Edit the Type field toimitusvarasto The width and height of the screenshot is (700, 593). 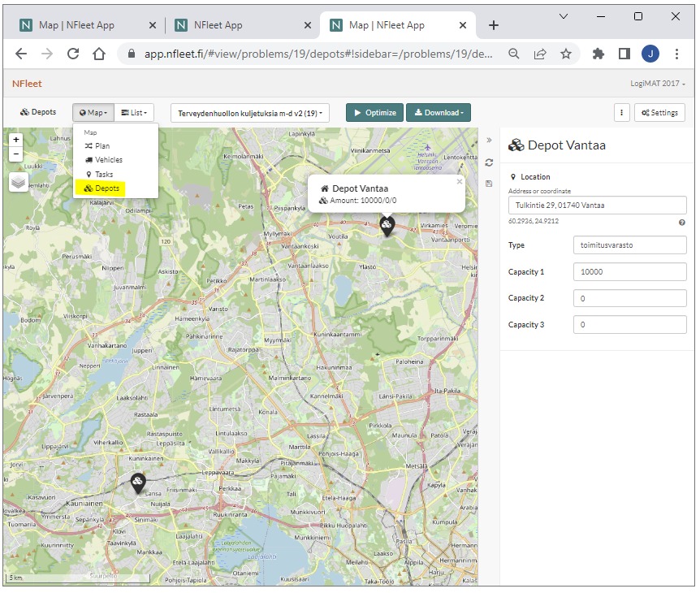tap(629, 245)
